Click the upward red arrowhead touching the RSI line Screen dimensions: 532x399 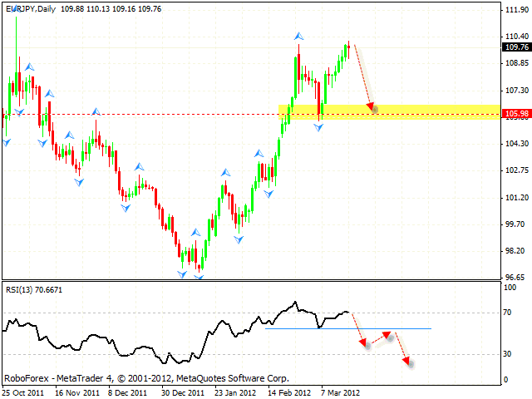pyautogui.click(x=386, y=335)
